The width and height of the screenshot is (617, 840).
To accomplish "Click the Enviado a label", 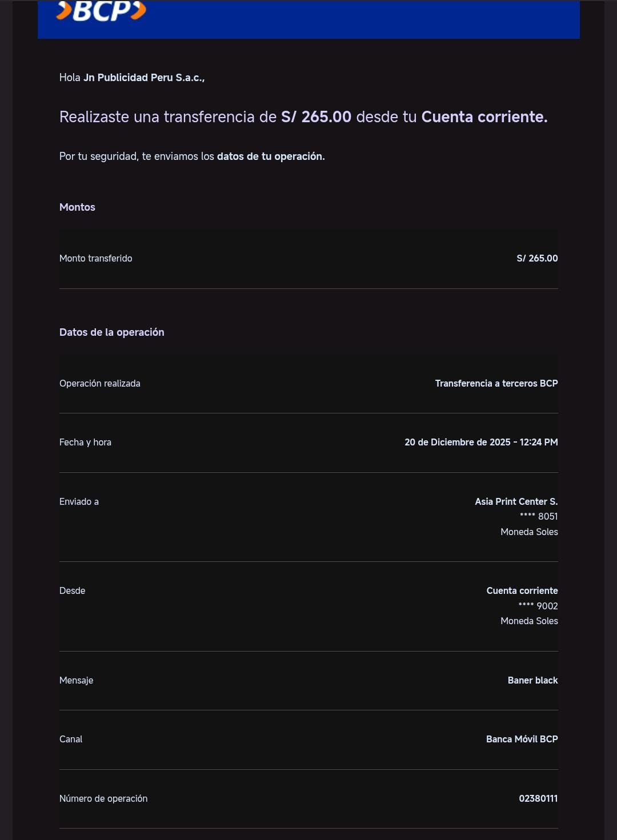I will pyautogui.click(x=79, y=502).
